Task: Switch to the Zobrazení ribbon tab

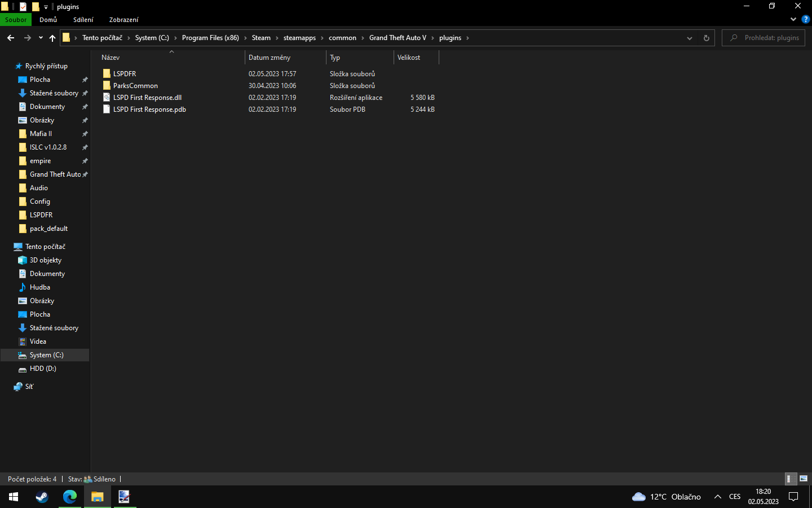Action: 123,20
